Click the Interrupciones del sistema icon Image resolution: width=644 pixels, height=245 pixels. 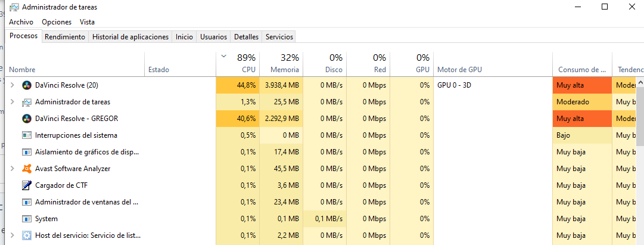pos(27,135)
